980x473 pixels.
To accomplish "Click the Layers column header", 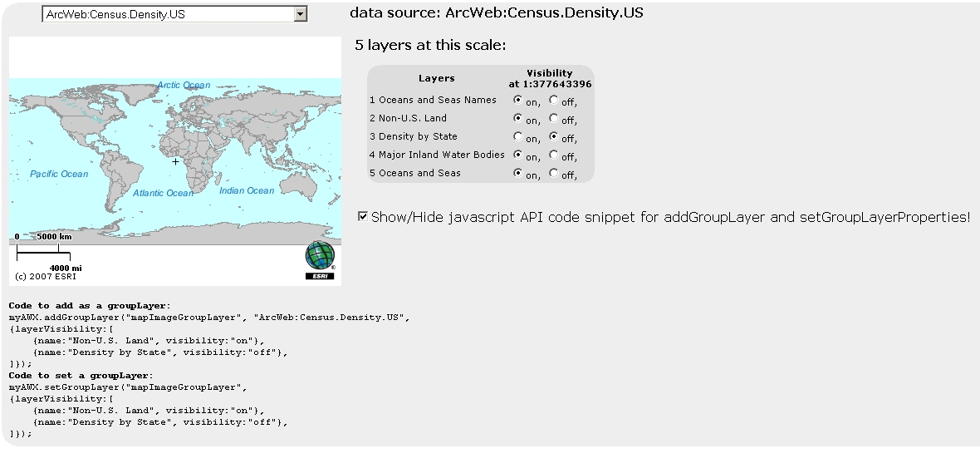I will pyautogui.click(x=436, y=78).
